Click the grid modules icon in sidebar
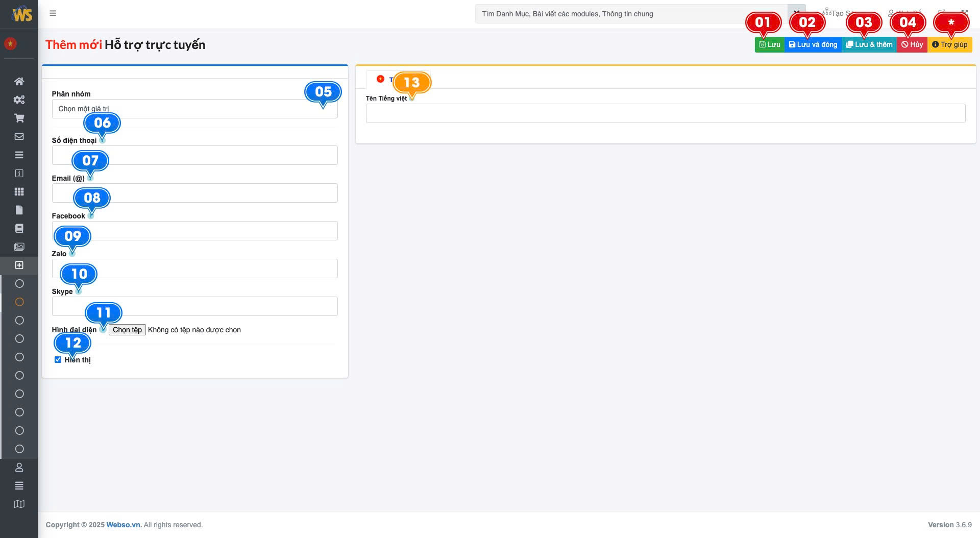Viewport: 980px width, 538px height. [x=19, y=191]
